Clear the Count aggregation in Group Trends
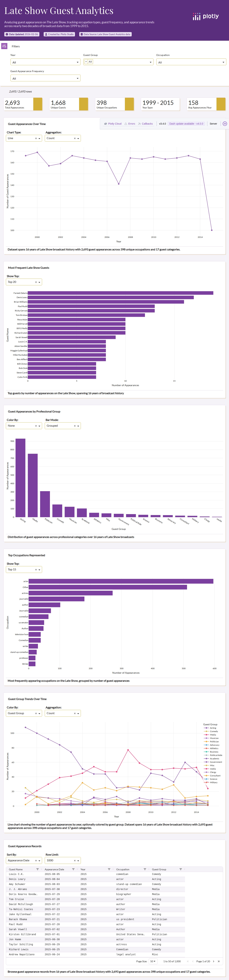 (74, 713)
